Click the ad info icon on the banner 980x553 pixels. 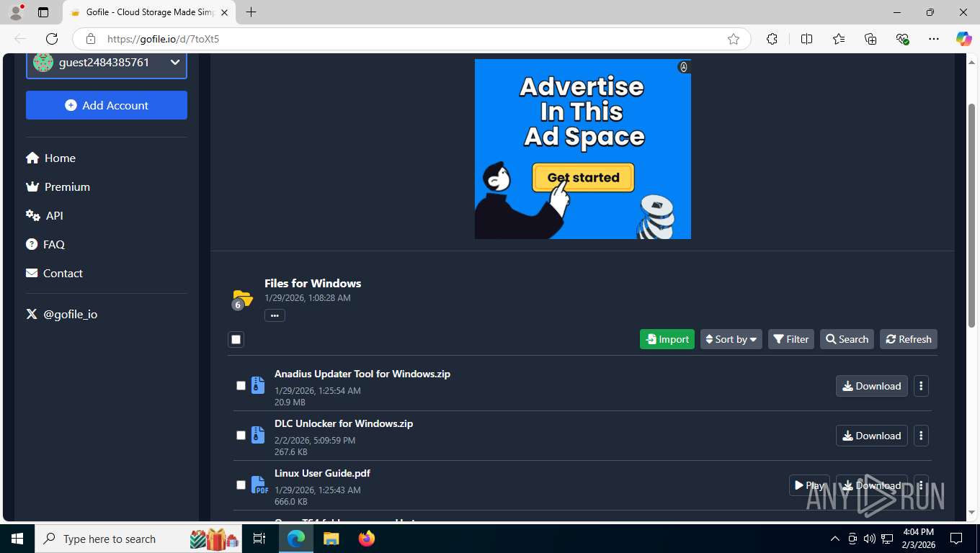683,67
